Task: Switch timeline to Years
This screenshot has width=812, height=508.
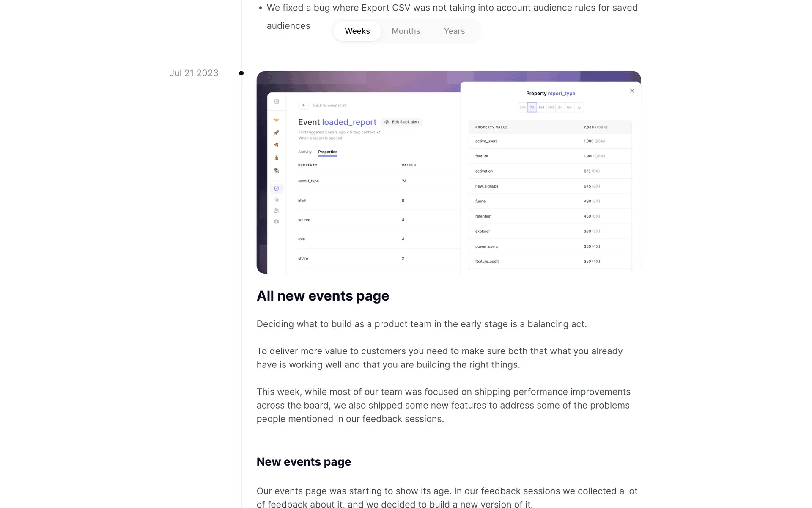Action: (454, 31)
